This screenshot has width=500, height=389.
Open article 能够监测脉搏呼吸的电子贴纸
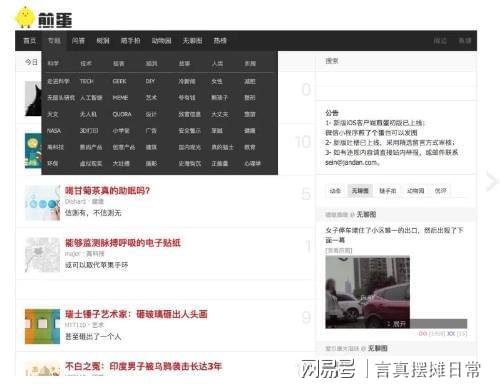tap(122, 243)
